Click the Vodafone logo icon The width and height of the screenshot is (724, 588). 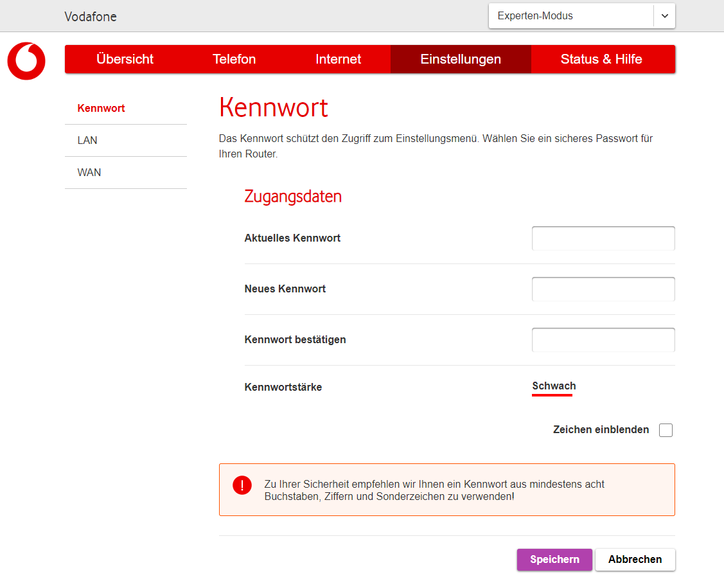pyautogui.click(x=26, y=61)
